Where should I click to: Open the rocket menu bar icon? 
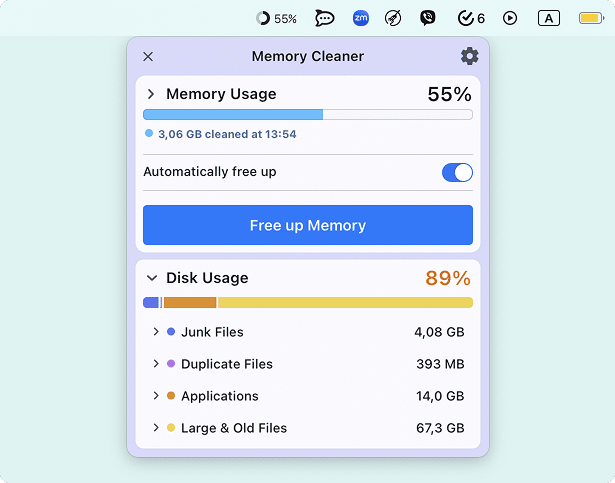click(x=393, y=18)
